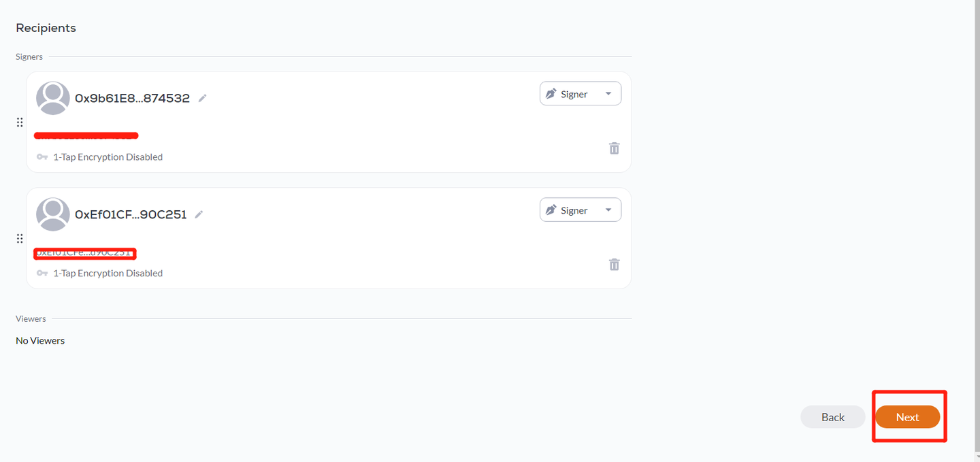Click the 0x9b61E8...874532 recipient name
Screen dimensions: 980x462
(132, 98)
